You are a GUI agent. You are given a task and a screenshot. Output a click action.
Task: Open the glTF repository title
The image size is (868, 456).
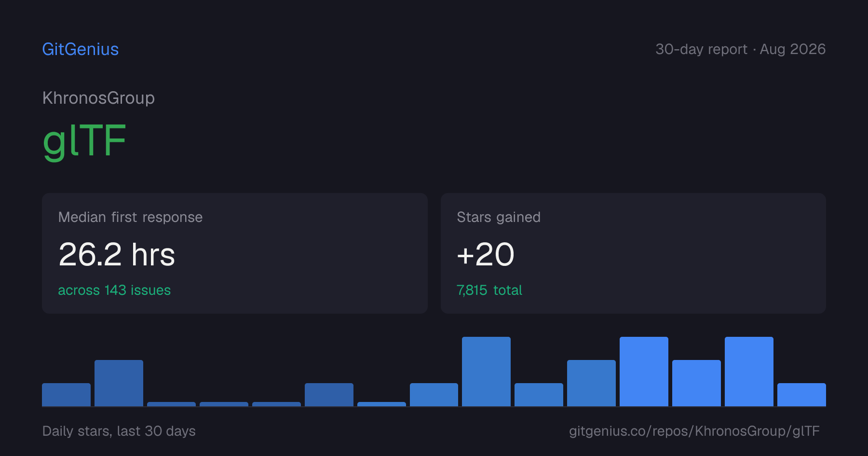pyautogui.click(x=84, y=141)
